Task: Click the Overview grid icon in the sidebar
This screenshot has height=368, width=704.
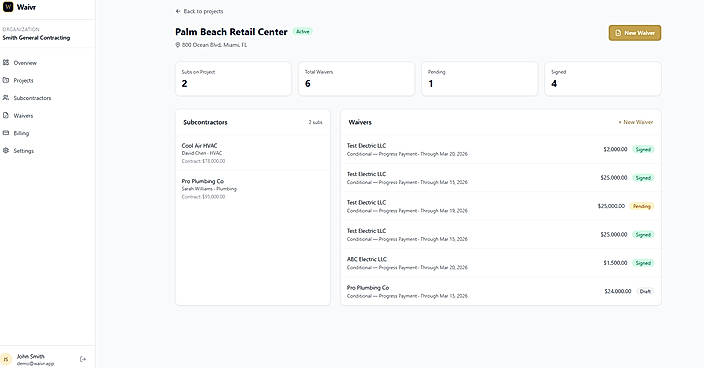Action: [x=6, y=62]
